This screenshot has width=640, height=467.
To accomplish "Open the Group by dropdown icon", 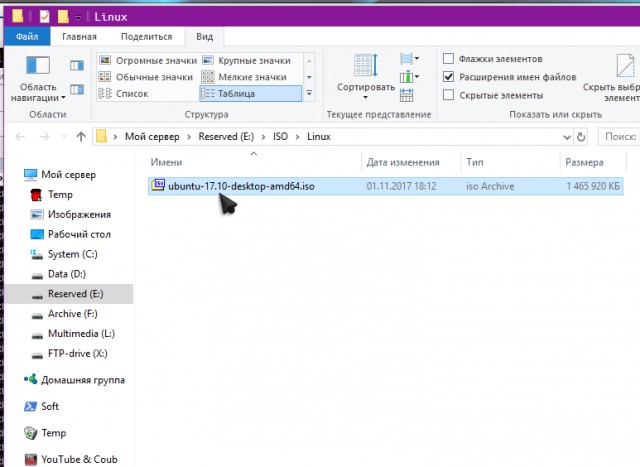I will [x=409, y=59].
